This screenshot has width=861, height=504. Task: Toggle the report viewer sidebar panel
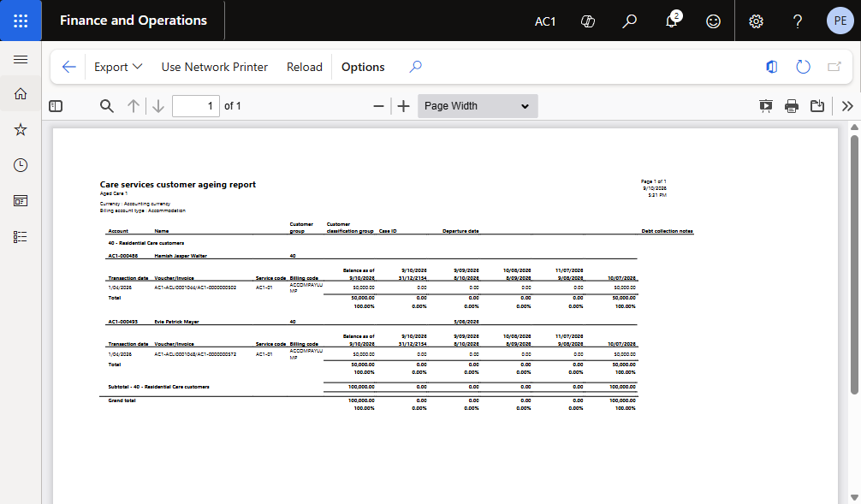pos(56,106)
